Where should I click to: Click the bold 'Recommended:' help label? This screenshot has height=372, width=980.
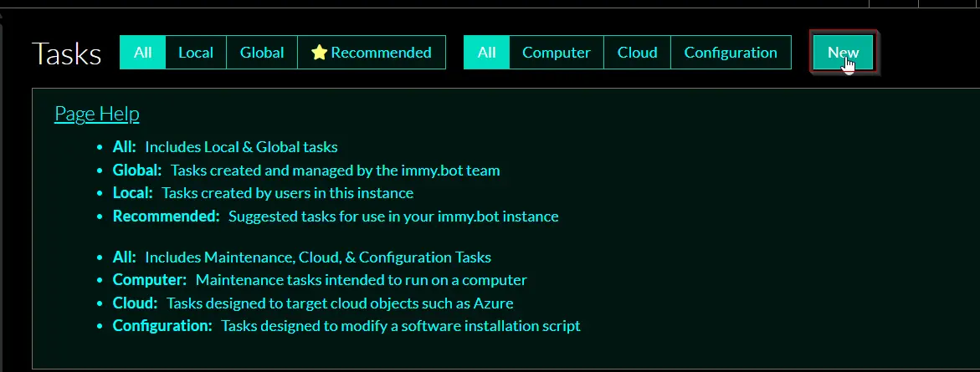[x=167, y=217]
